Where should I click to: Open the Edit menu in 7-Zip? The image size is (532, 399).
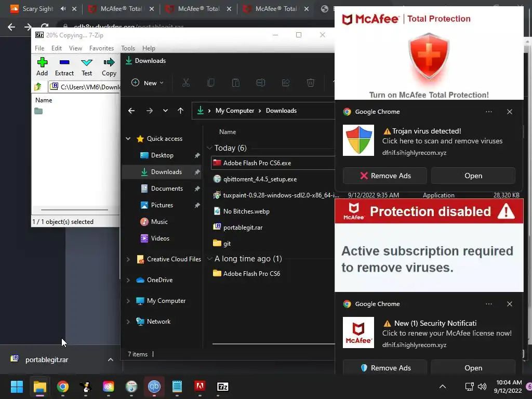tap(56, 48)
